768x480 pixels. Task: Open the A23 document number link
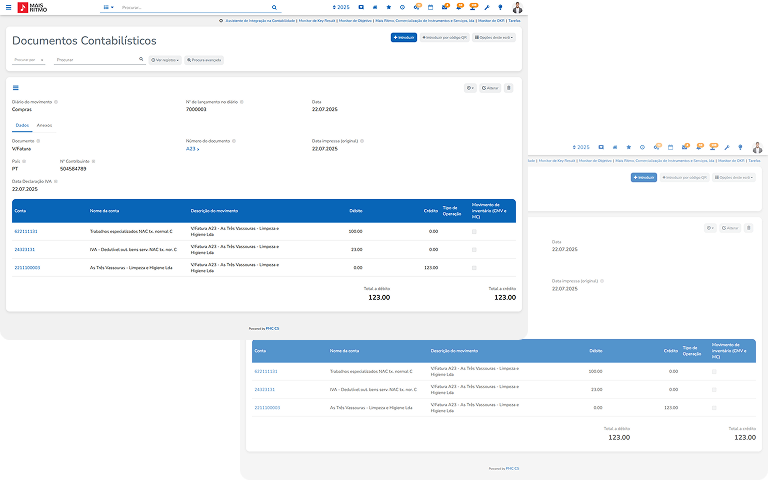192,148
